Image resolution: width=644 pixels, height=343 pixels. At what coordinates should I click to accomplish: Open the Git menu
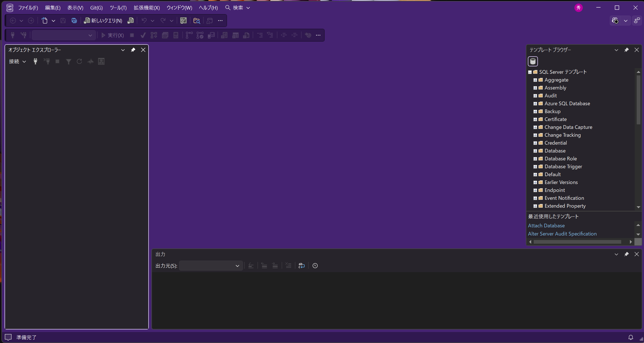tap(96, 8)
